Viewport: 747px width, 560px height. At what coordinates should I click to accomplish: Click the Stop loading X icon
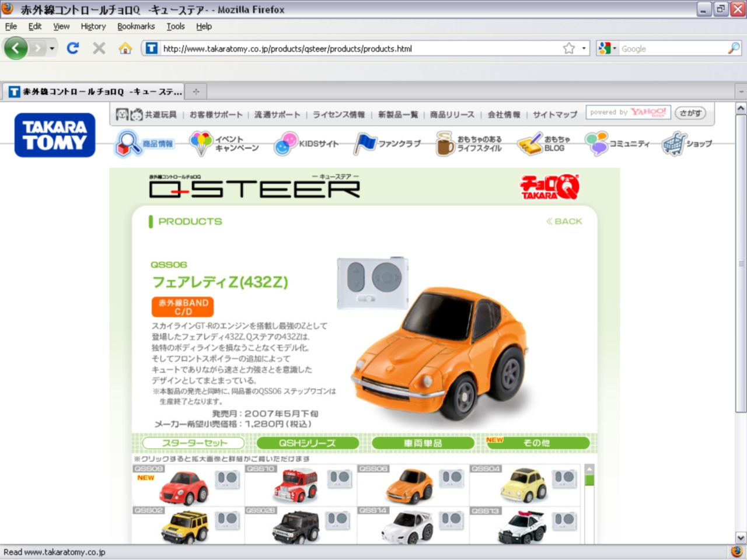point(99,48)
